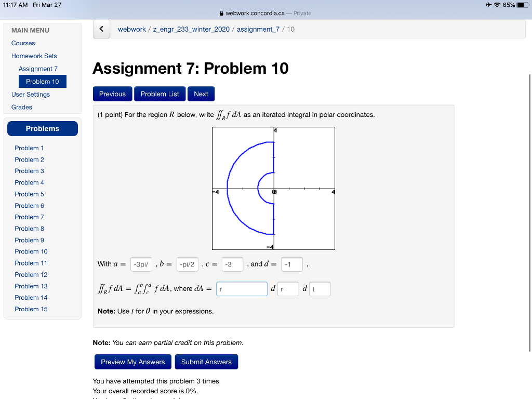Open User Settings
532x399 pixels.
pyautogui.click(x=30, y=94)
